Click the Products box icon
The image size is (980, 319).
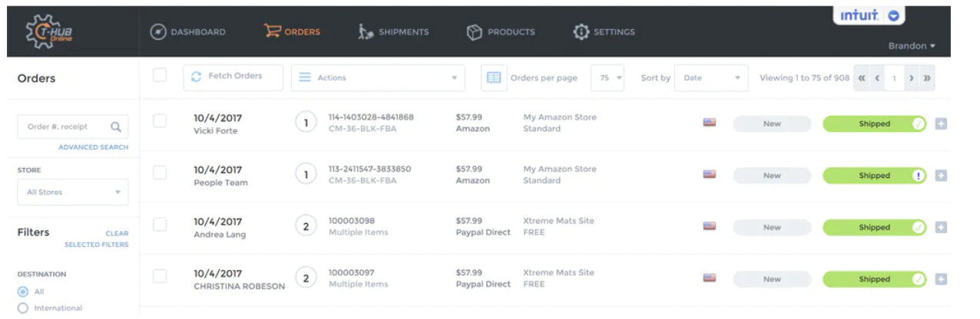(475, 32)
